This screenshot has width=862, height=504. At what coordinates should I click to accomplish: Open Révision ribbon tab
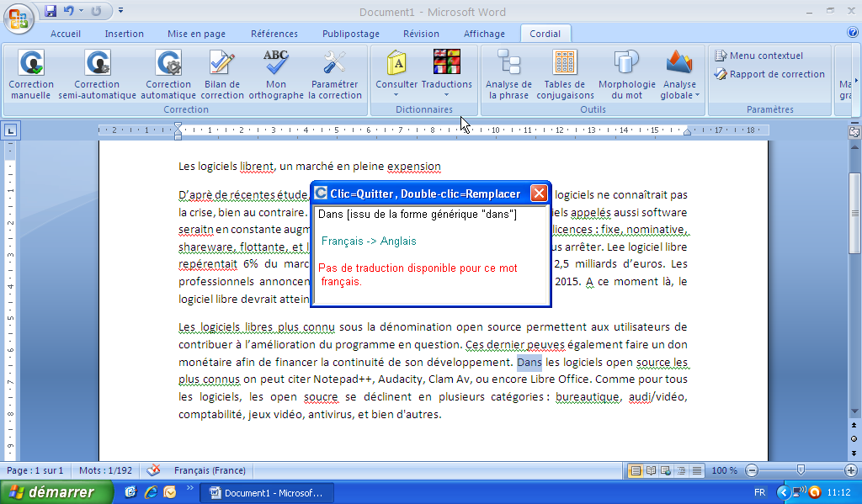(421, 34)
